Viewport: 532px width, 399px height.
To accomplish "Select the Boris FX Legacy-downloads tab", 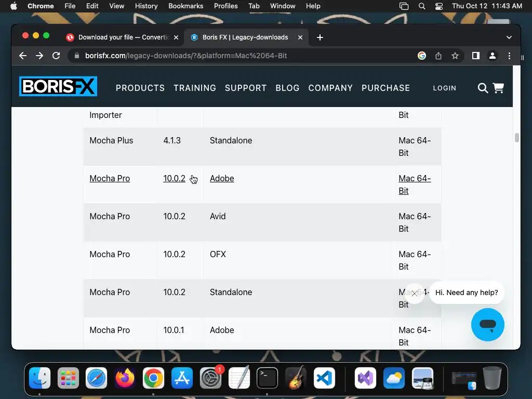I will coord(245,37).
